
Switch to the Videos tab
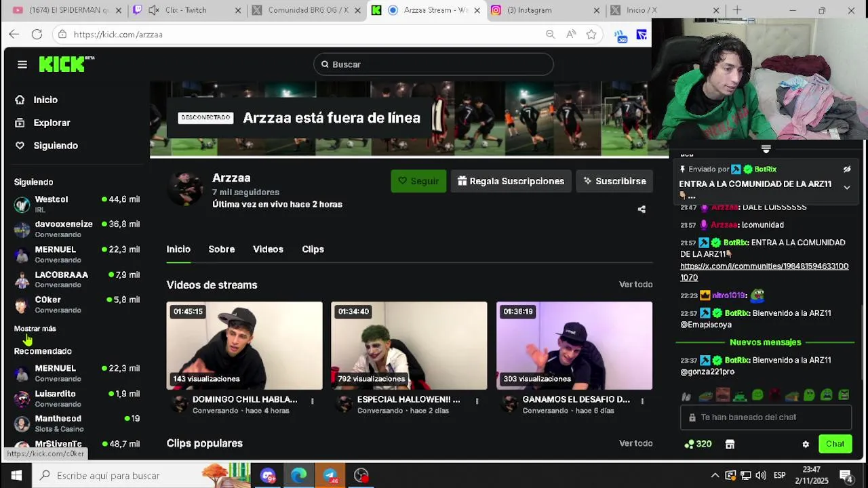pyautogui.click(x=268, y=249)
